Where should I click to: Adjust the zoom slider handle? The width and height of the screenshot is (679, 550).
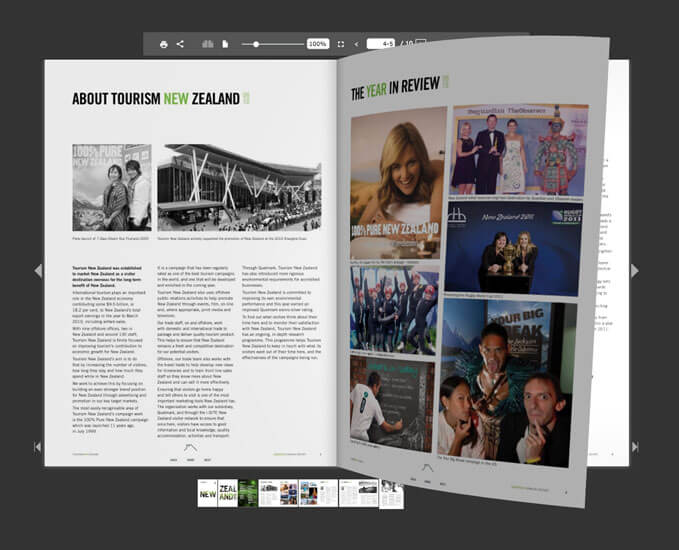pos(258,44)
